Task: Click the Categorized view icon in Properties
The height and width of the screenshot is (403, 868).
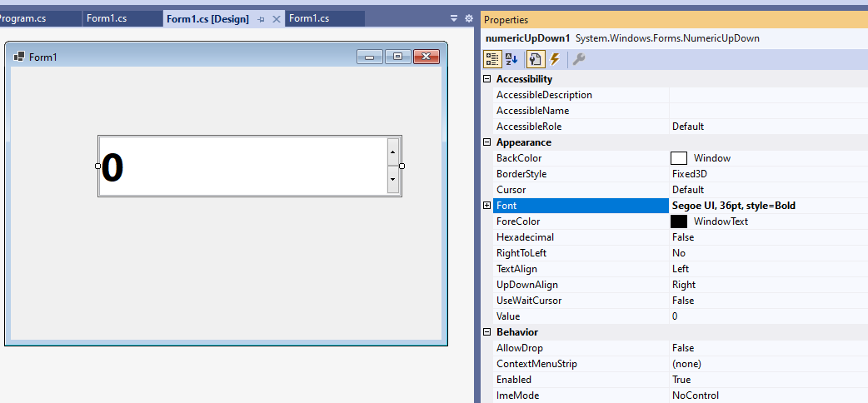Action: [491, 59]
